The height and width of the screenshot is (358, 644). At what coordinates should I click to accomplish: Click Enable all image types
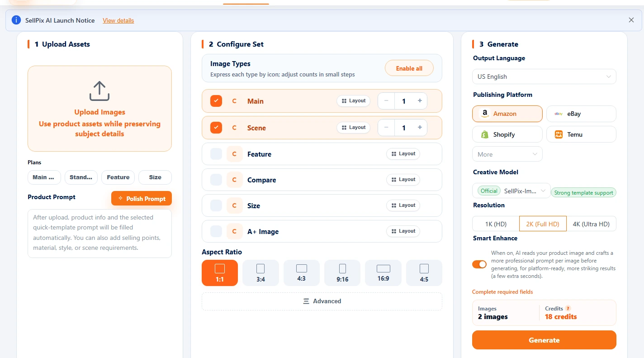(x=409, y=68)
